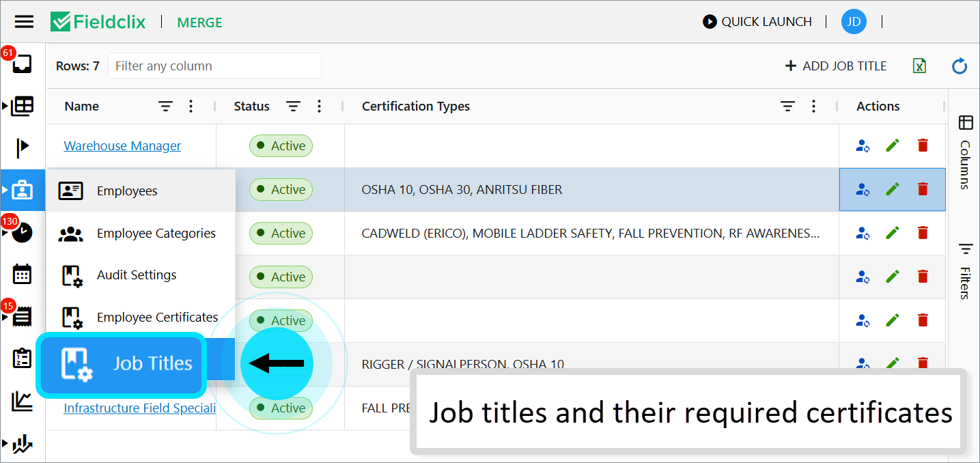Click Active badge in Infrastructure Field Specialist row
This screenshot has height=463, width=980.
(x=281, y=408)
